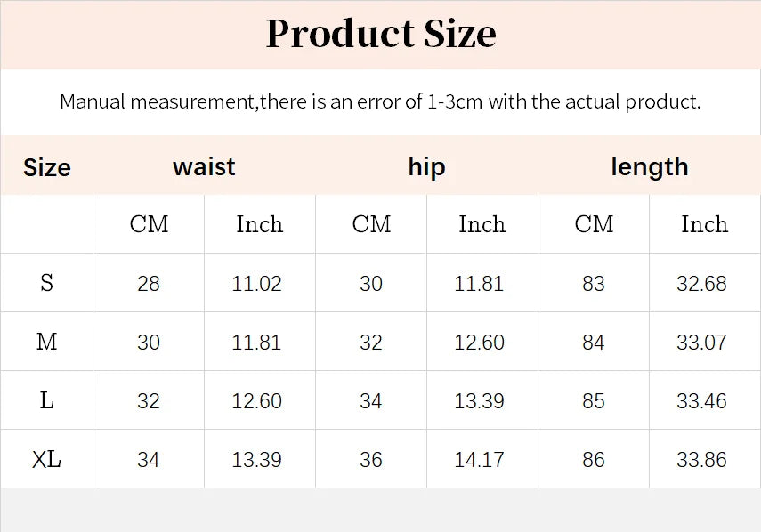The height and width of the screenshot is (532, 761).
Task: Click the manual measurement error note
Action: (x=380, y=101)
